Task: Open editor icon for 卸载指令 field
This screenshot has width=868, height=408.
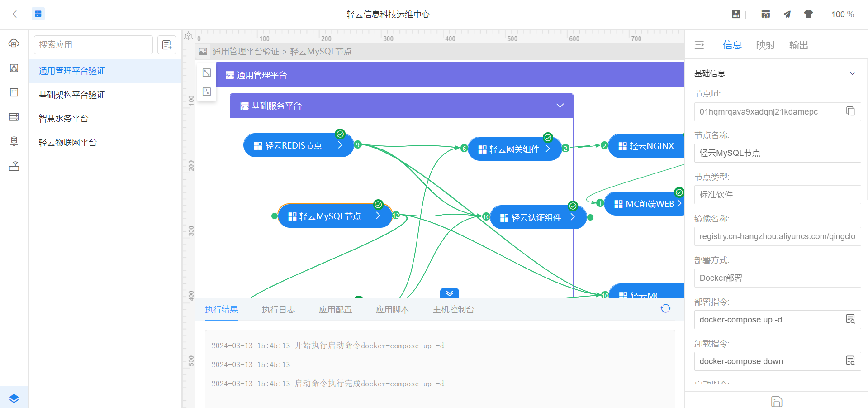Action: coord(850,361)
